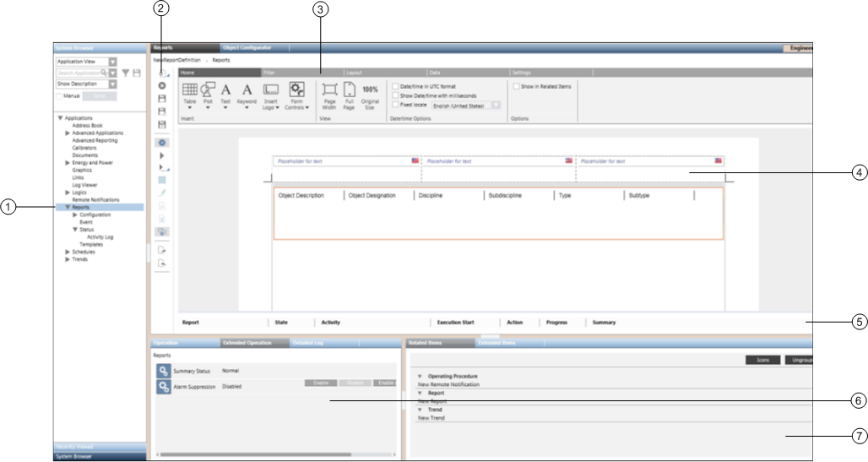Toggle Show Date/time with milliseconds

coord(396,95)
